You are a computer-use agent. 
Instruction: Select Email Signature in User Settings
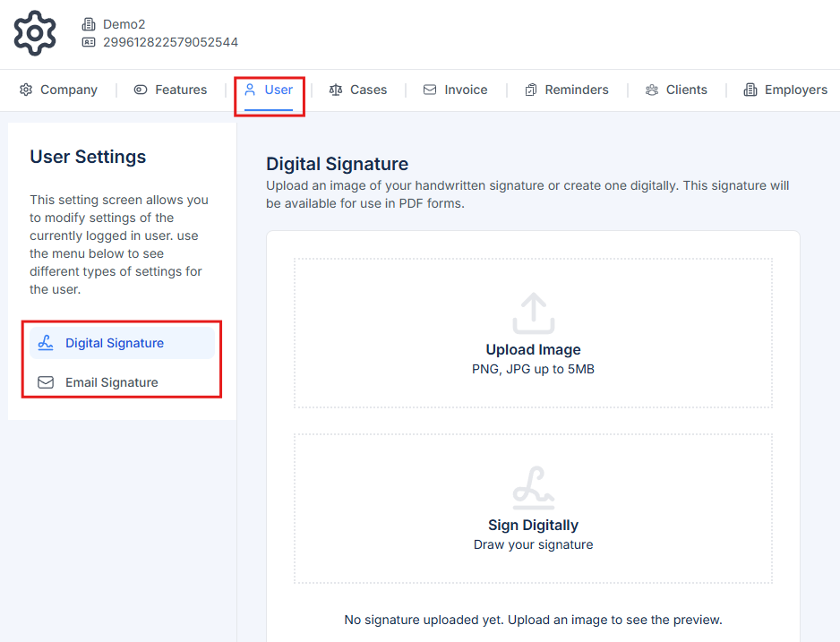pyautogui.click(x=110, y=381)
